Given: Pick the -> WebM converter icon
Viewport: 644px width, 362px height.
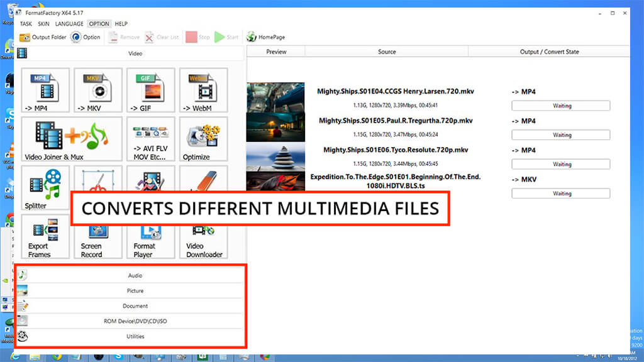Looking at the screenshot, I should coord(203,90).
